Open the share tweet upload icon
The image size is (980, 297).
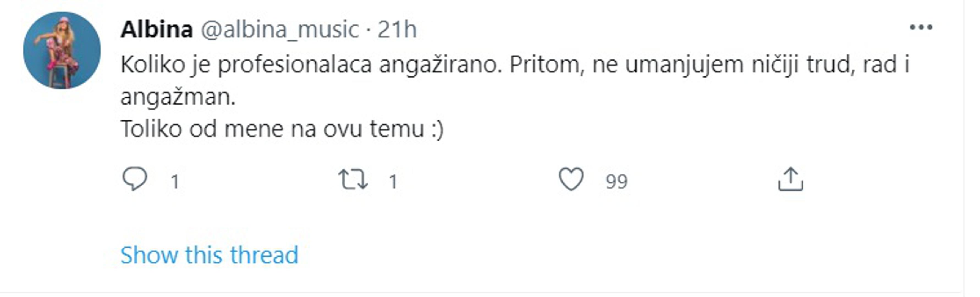point(791,179)
